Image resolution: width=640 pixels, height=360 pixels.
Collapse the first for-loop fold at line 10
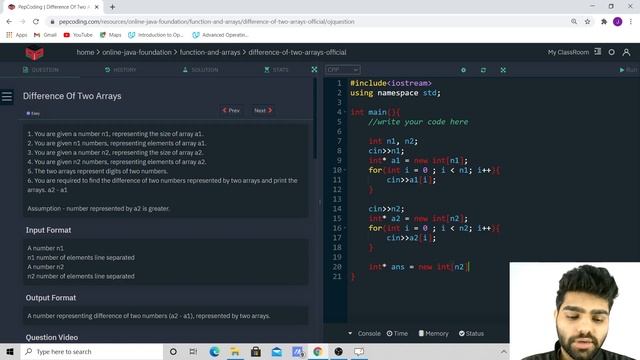pos(345,170)
